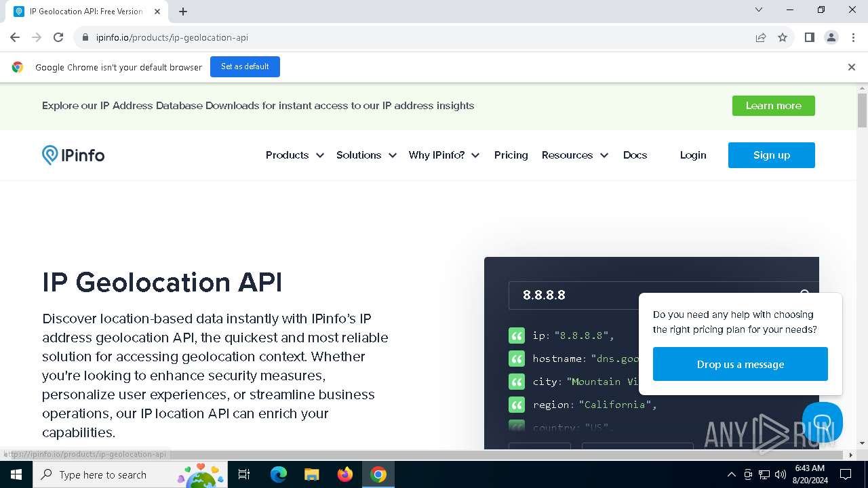This screenshot has height=488, width=868.
Task: Click the blue Sign up button
Action: [772, 155]
